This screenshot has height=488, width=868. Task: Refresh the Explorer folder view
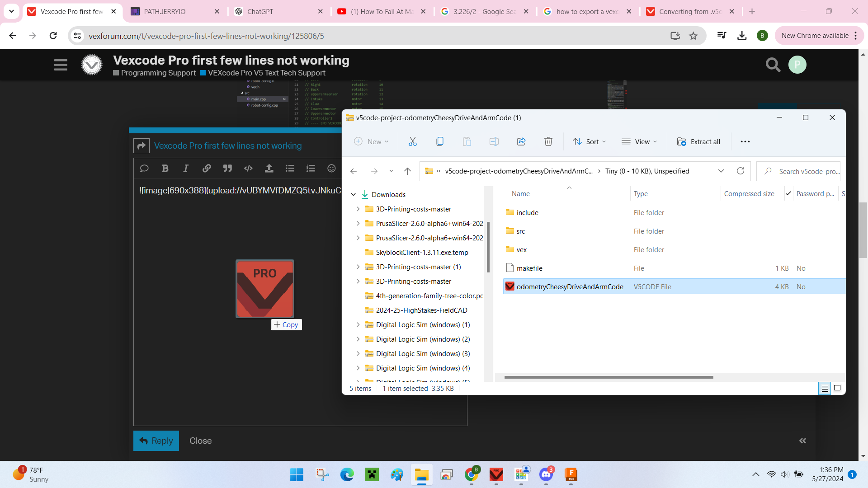point(740,171)
